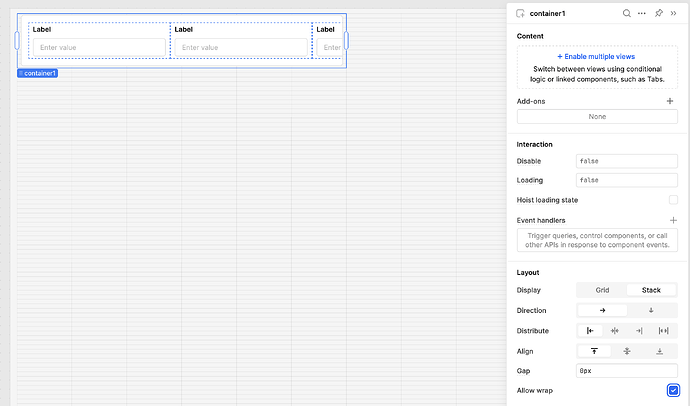Collapse the inspector with double chevron
Image resolution: width=690 pixels, height=406 pixels.
673,13
